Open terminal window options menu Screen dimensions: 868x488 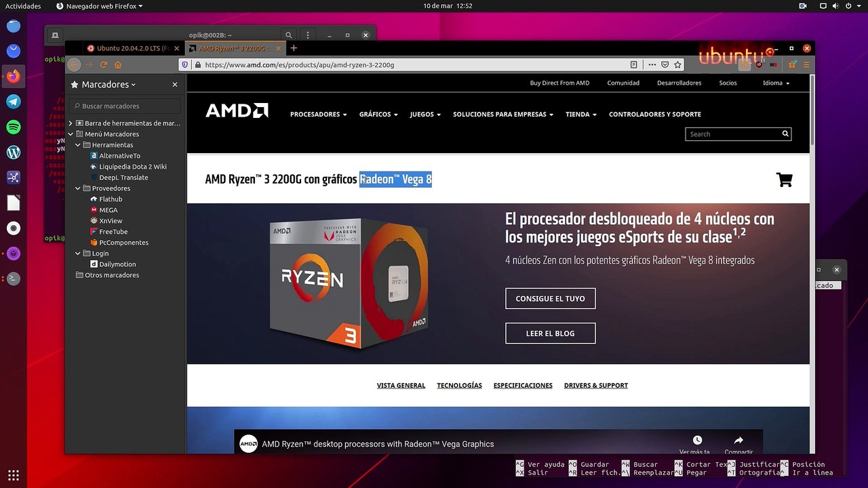pos(308,35)
